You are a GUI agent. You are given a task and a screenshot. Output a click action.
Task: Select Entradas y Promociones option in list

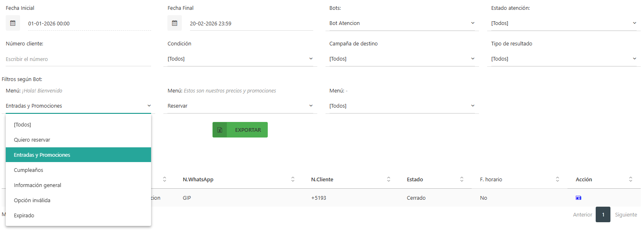tap(78, 155)
